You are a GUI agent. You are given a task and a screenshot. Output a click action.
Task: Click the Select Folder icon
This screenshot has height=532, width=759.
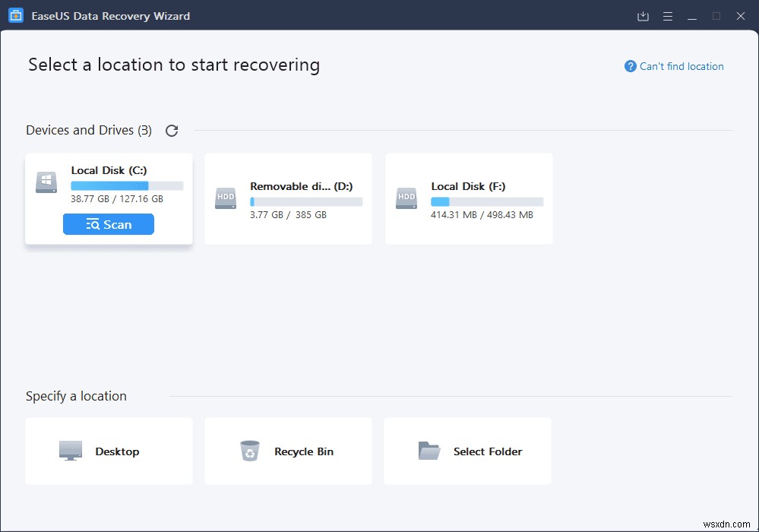pos(429,451)
